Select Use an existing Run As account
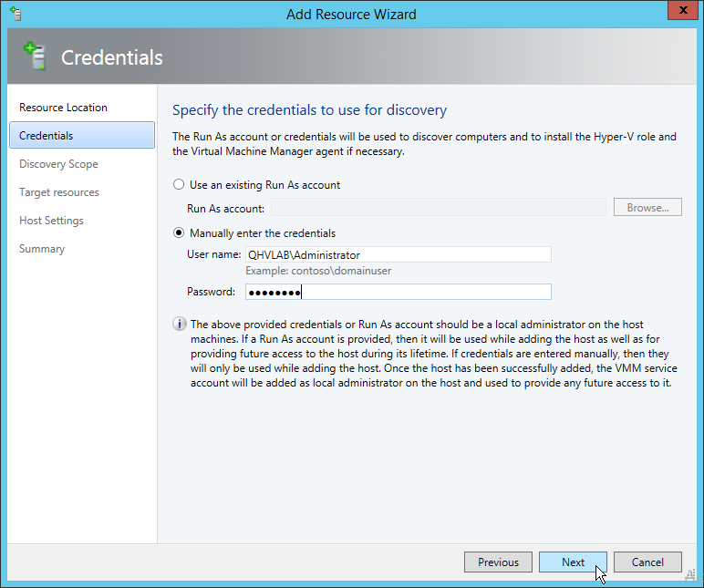The height and width of the screenshot is (588, 704). (179, 185)
